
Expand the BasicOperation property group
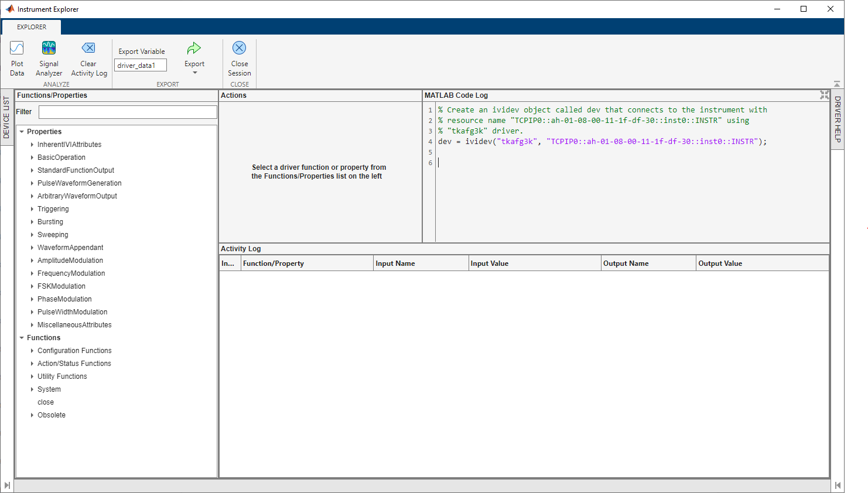click(x=32, y=158)
